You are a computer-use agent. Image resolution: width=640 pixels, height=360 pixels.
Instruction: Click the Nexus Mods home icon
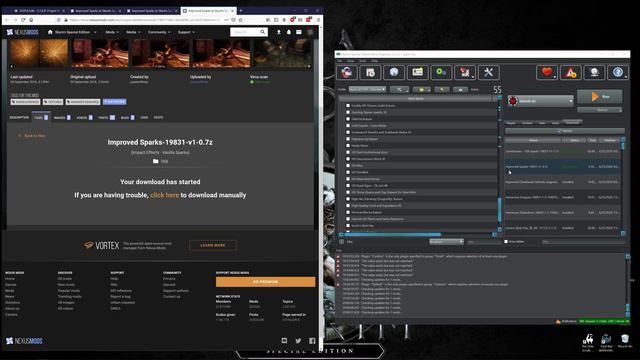[50, 32]
